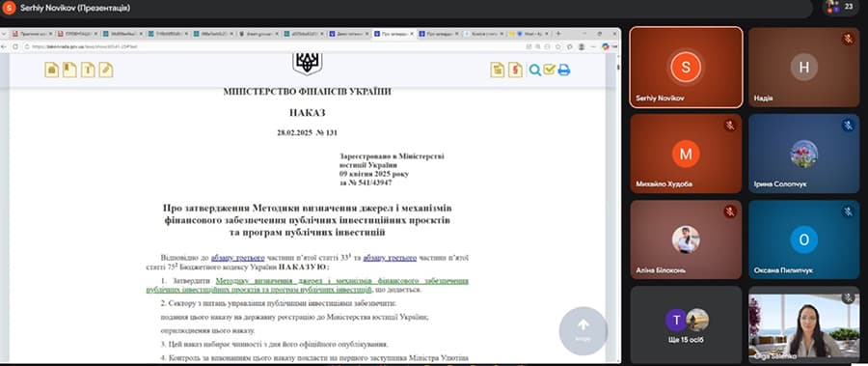Click muted mic icon on Аліна Білоконь's tile
Screen dimensions: 868x366
coord(730,211)
